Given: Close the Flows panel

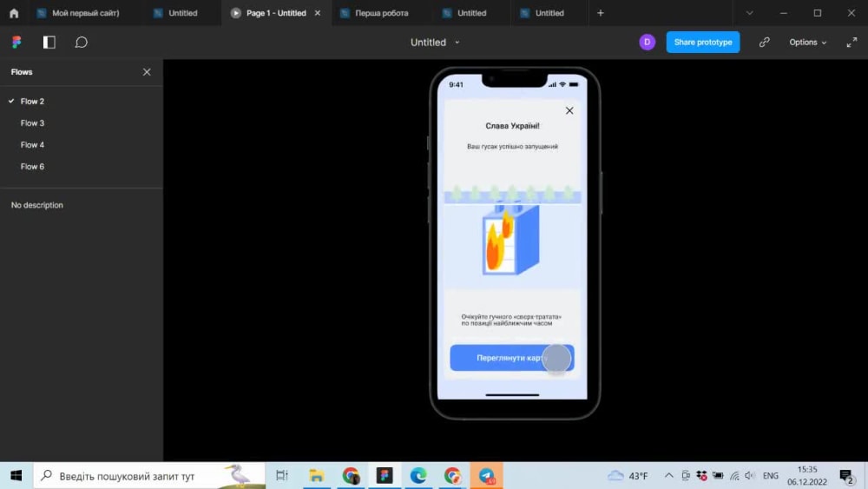Looking at the screenshot, I should pyautogui.click(x=147, y=72).
